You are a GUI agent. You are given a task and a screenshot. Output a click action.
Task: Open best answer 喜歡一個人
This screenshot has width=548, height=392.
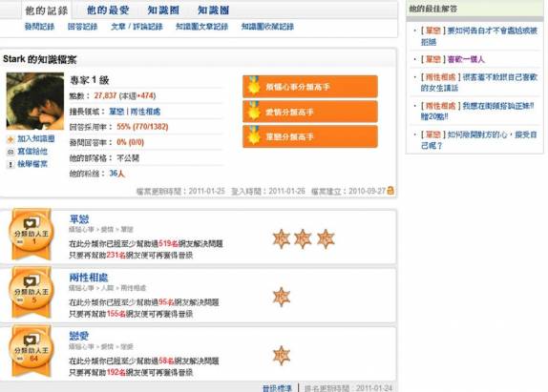click(x=466, y=59)
